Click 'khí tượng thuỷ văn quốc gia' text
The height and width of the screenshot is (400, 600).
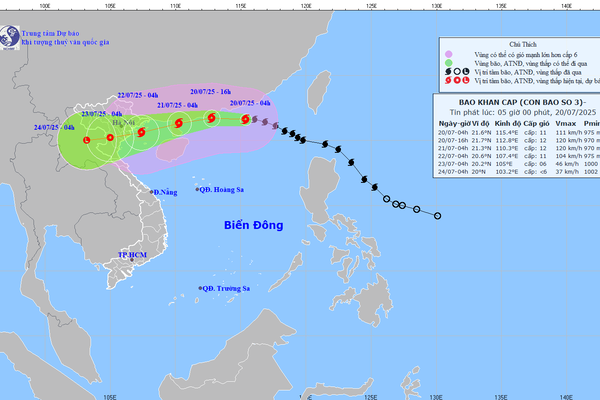pos(65,42)
